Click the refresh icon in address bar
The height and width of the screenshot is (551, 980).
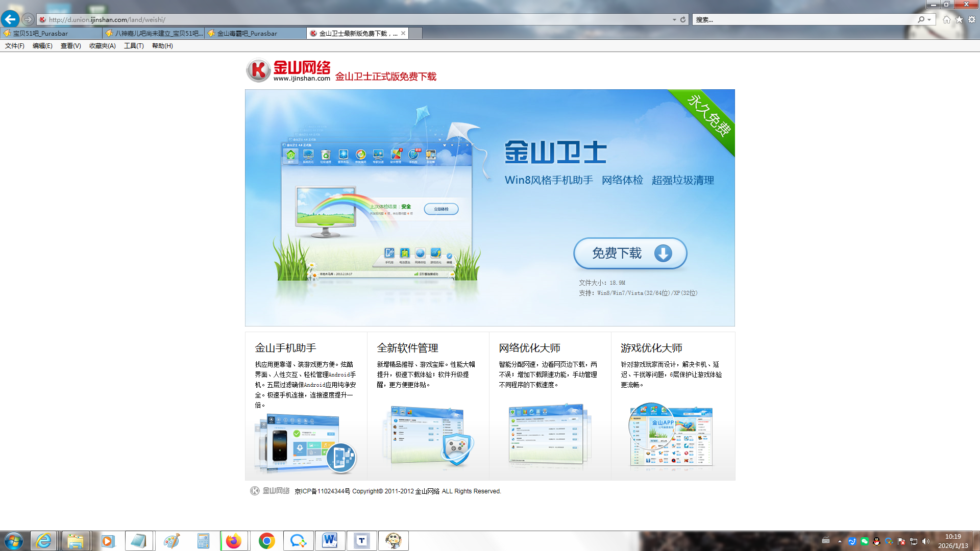[x=683, y=19]
